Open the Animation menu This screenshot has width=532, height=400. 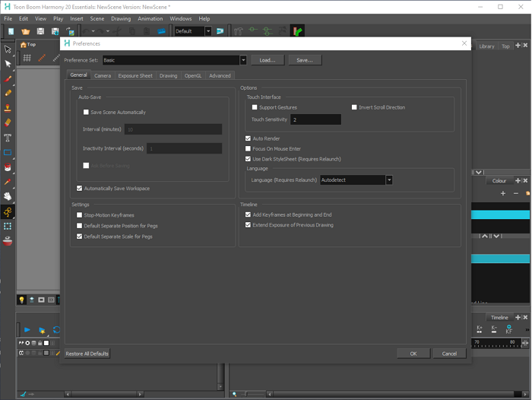point(150,19)
